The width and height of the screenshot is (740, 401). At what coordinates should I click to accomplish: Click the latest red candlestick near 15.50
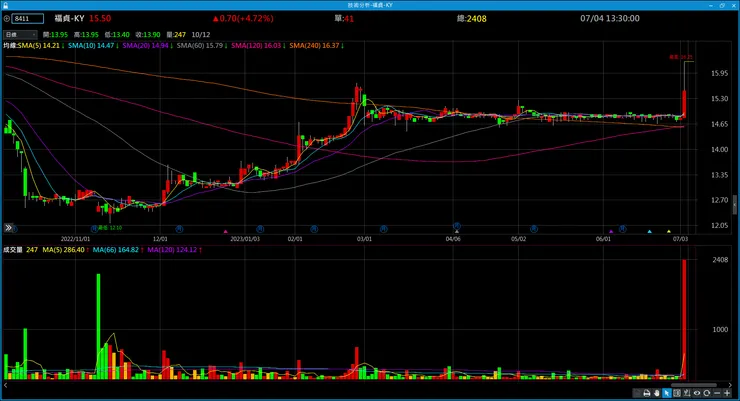(x=684, y=104)
